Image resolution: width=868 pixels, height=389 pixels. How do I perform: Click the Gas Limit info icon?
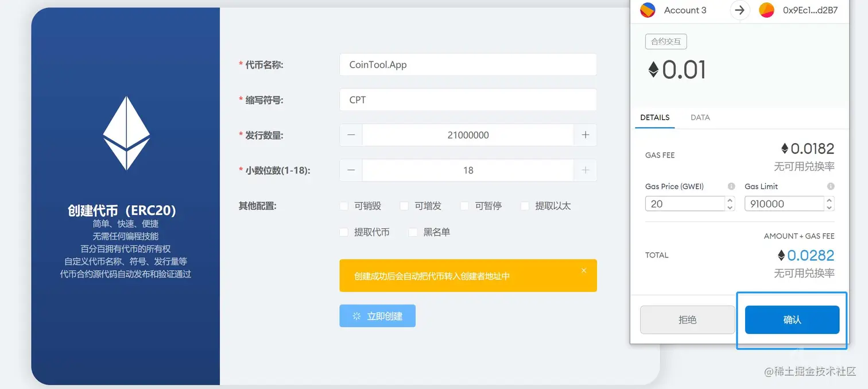[x=831, y=186]
